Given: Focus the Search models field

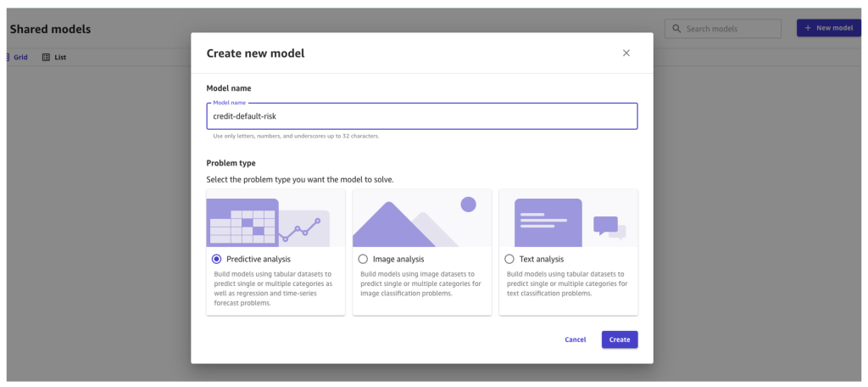Looking at the screenshot, I should pyautogui.click(x=723, y=28).
